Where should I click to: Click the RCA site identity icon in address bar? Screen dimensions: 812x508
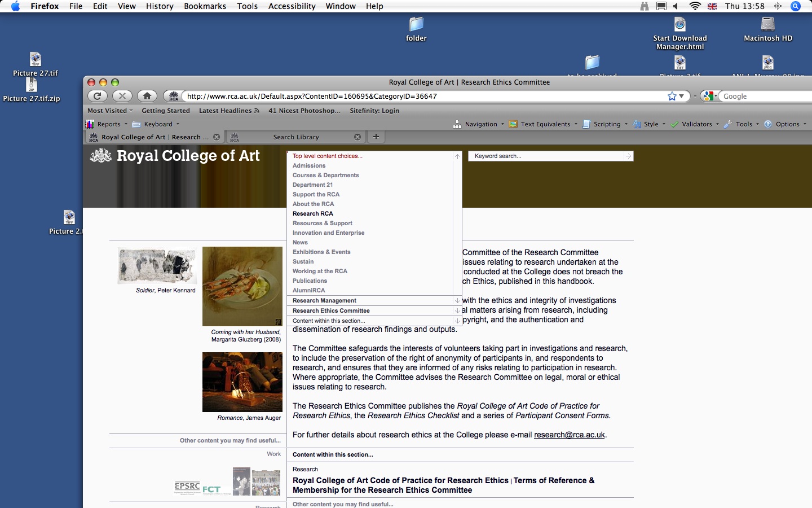point(174,97)
